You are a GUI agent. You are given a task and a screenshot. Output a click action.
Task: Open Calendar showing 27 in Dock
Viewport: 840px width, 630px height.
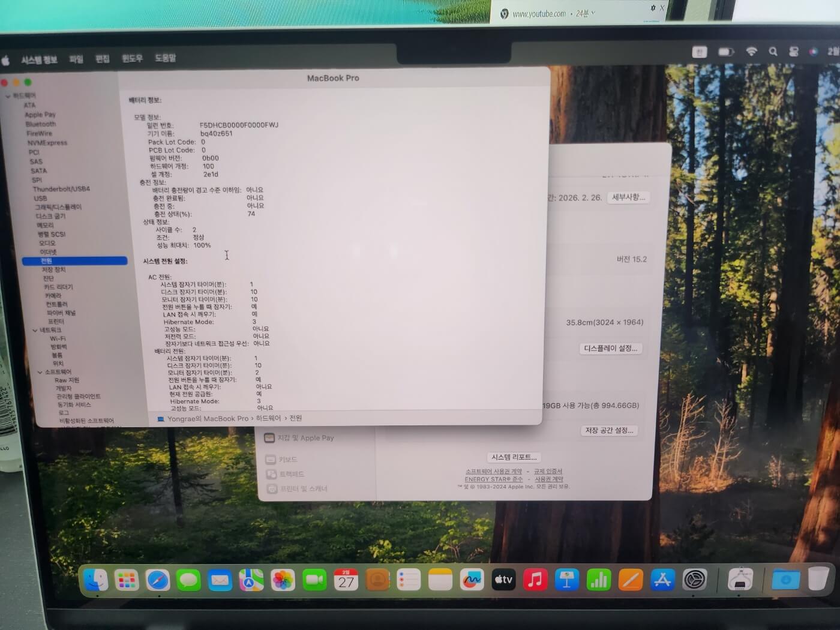pos(346,580)
